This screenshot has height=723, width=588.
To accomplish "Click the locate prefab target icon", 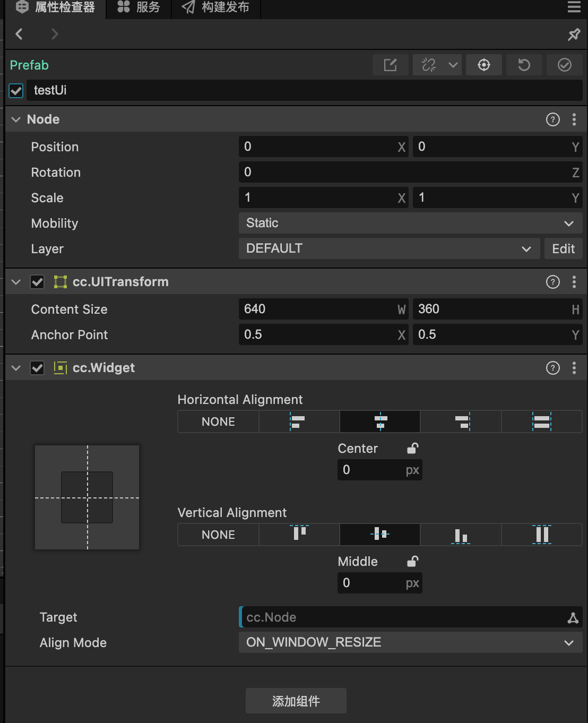I will point(483,65).
